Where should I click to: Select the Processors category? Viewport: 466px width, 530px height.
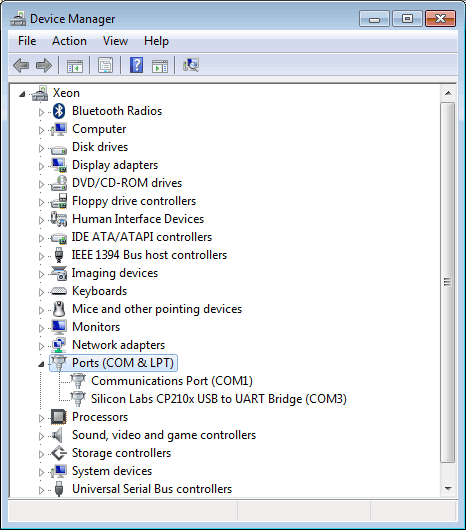click(x=100, y=417)
